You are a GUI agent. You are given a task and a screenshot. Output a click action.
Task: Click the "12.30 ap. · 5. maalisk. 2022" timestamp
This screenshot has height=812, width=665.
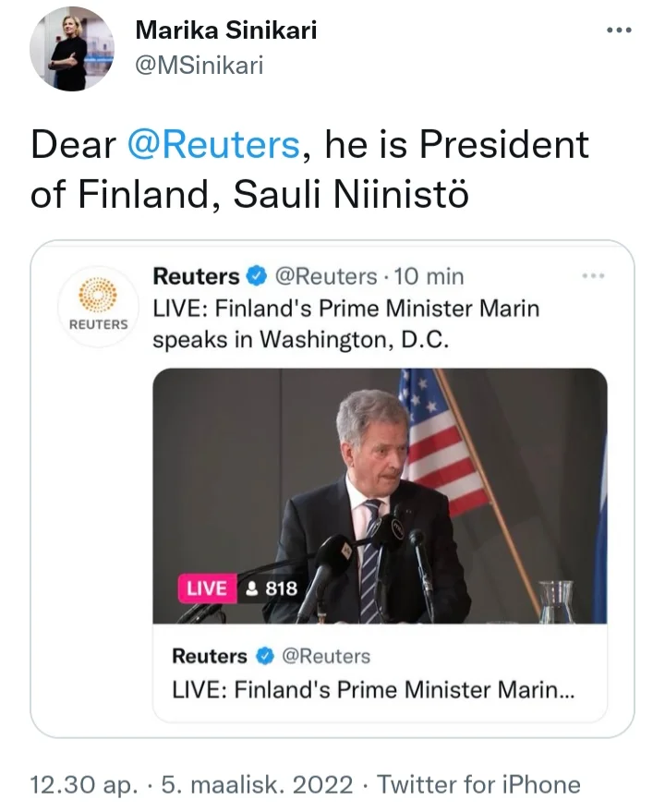pos(192,785)
